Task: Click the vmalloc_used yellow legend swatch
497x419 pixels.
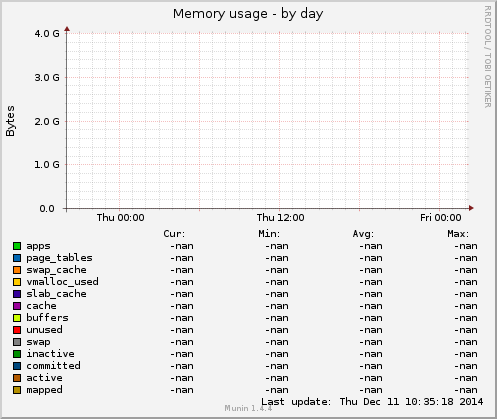Action: (x=17, y=282)
